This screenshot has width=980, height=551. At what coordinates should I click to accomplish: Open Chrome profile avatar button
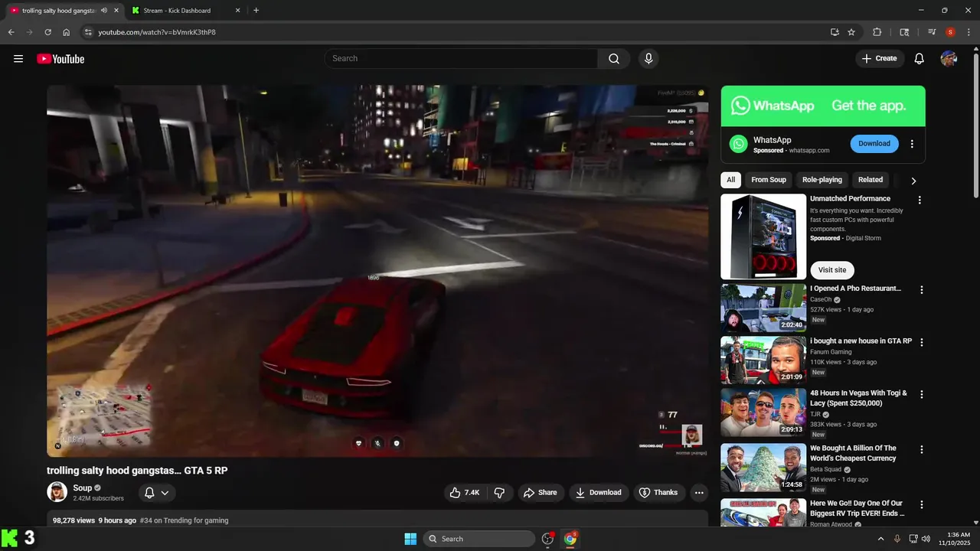950,32
